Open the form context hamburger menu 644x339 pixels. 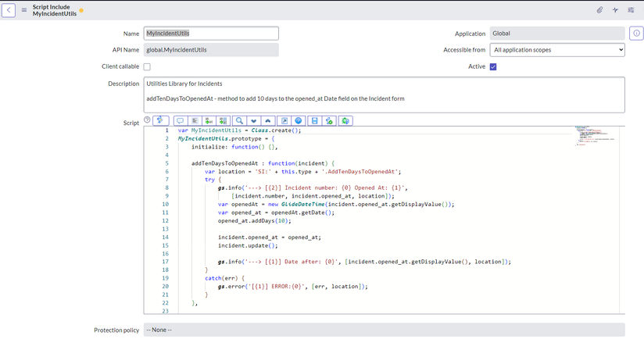24,10
